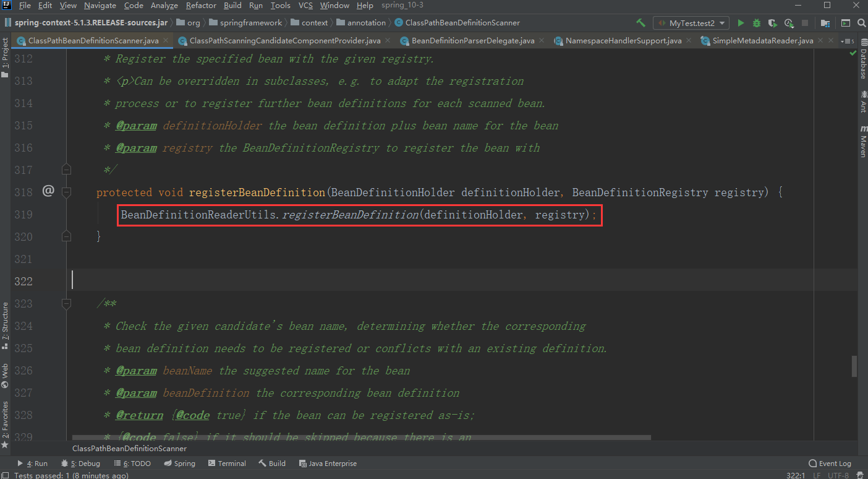This screenshot has width=868, height=479.
Task: Open the Build tool window
Action: (x=272, y=463)
